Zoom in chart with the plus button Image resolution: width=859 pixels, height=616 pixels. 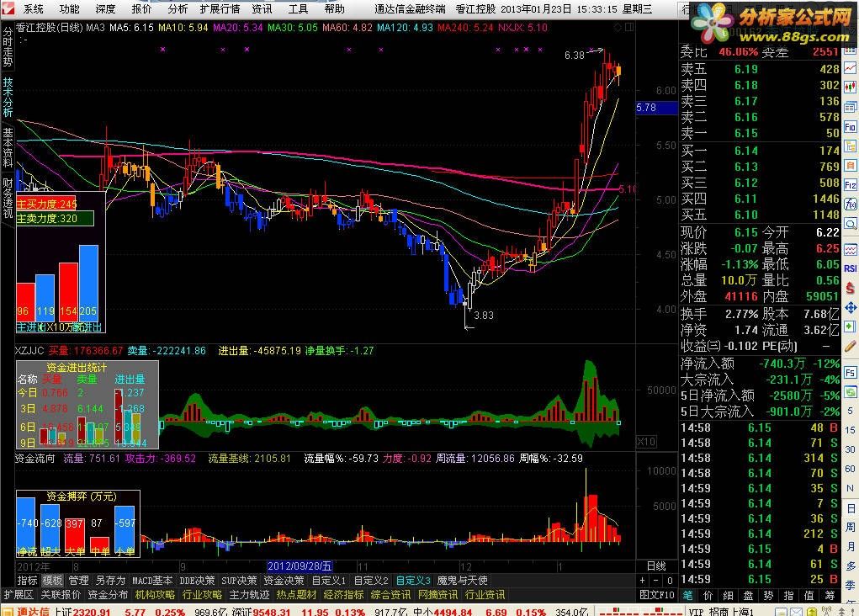(642, 581)
